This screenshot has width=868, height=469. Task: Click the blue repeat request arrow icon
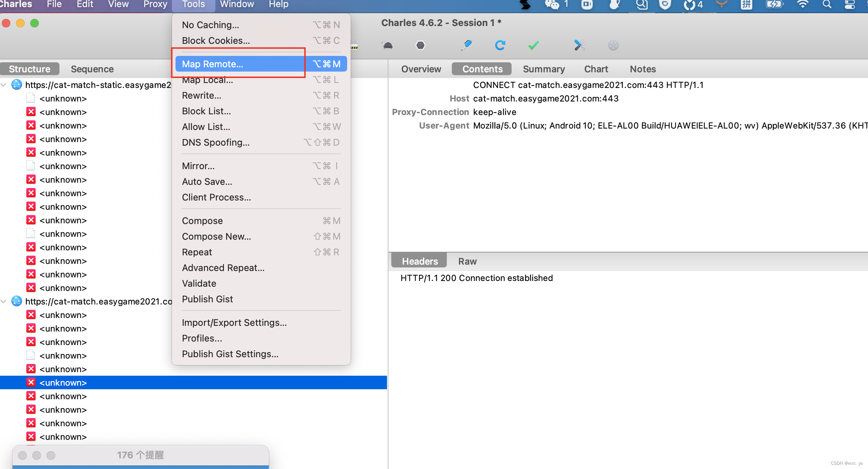tap(500, 45)
